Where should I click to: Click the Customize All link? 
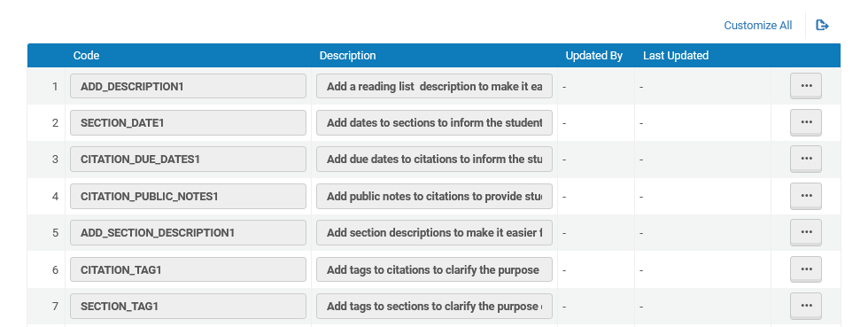tap(758, 26)
